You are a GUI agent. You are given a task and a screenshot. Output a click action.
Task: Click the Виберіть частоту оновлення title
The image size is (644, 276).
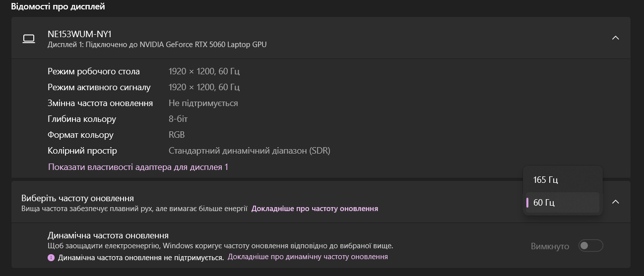coord(77,198)
